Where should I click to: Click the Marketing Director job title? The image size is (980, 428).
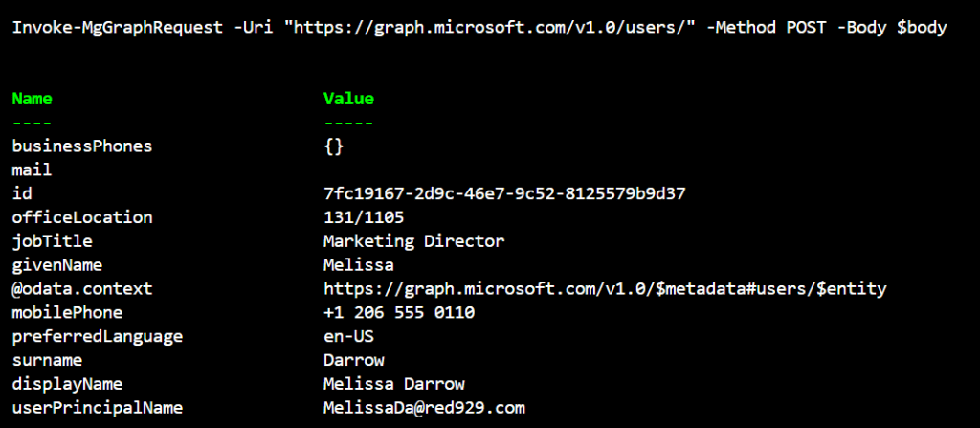413,241
